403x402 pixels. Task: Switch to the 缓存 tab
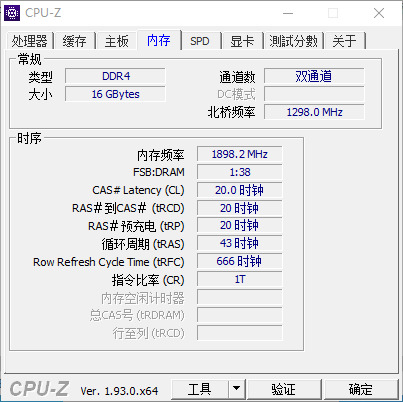pyautogui.click(x=75, y=41)
